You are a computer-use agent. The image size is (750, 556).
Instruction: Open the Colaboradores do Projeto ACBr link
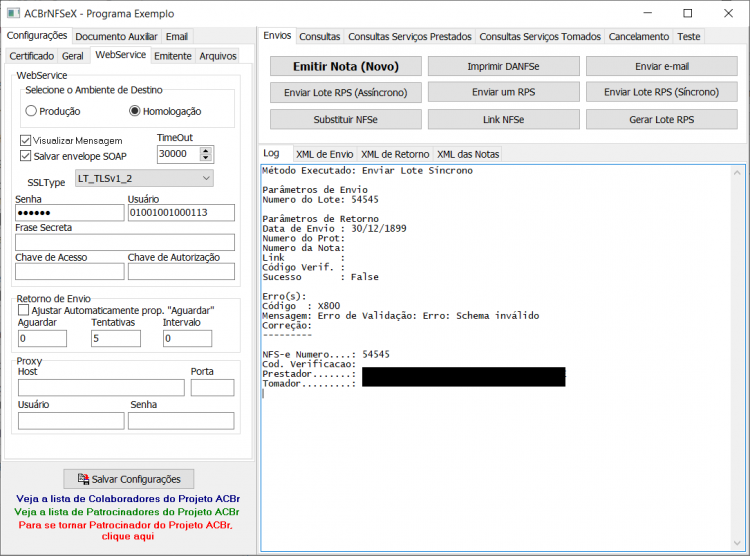pos(128,499)
